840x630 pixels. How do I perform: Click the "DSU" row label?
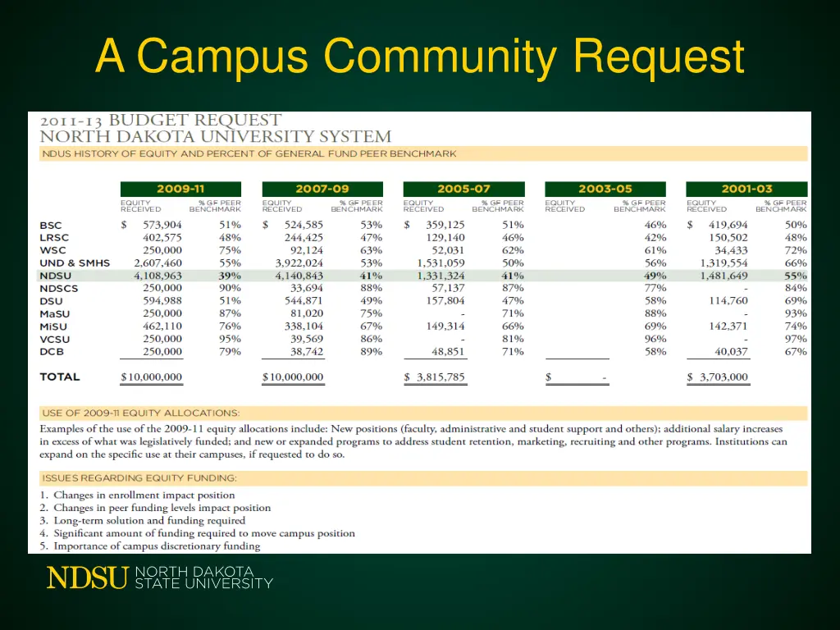coord(51,301)
